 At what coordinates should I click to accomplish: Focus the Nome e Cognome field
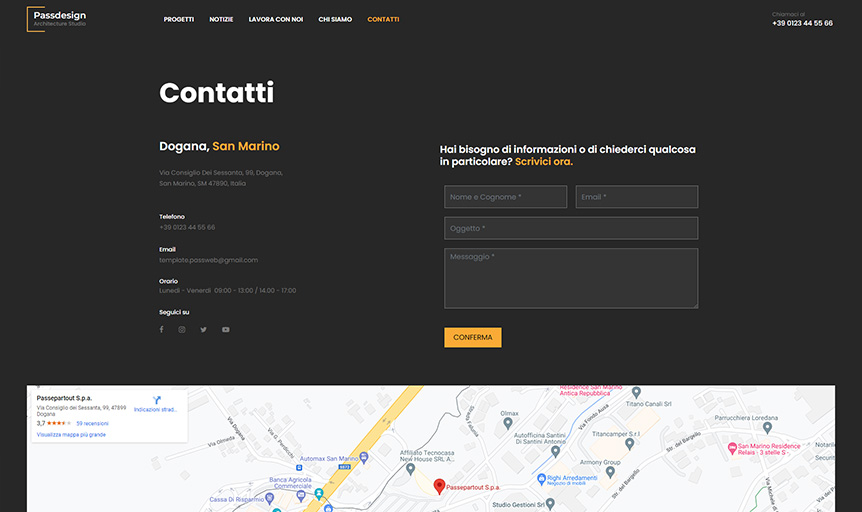click(x=505, y=197)
